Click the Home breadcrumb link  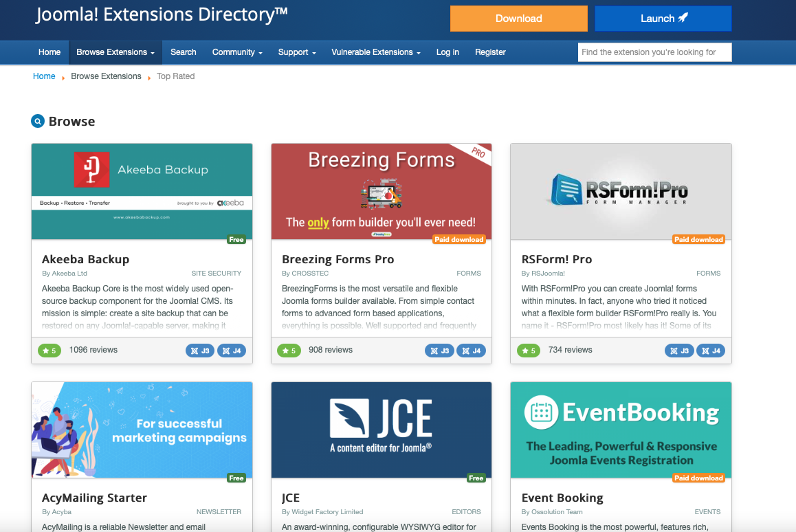(44, 76)
